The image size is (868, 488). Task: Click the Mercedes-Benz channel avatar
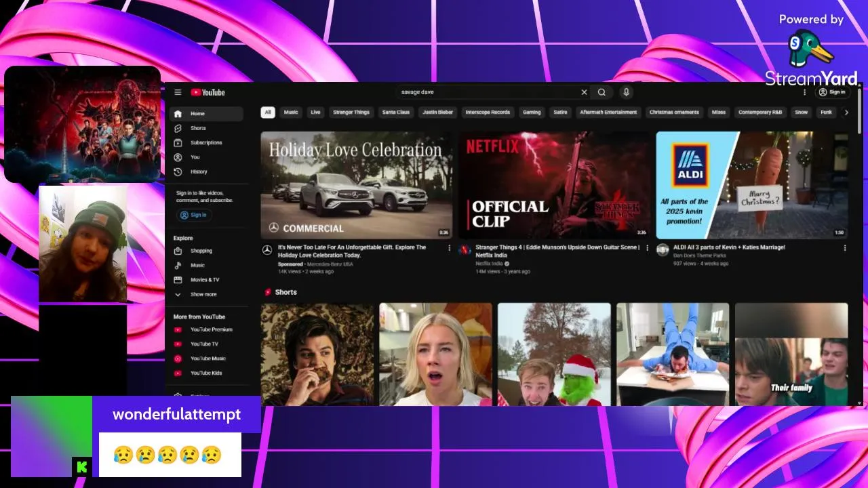coord(267,250)
